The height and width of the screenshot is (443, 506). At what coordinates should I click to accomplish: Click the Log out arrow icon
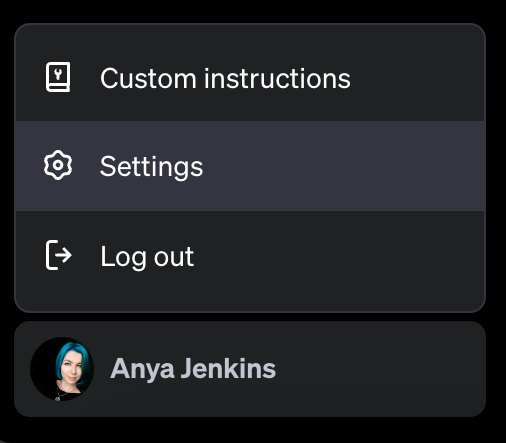[59, 255]
